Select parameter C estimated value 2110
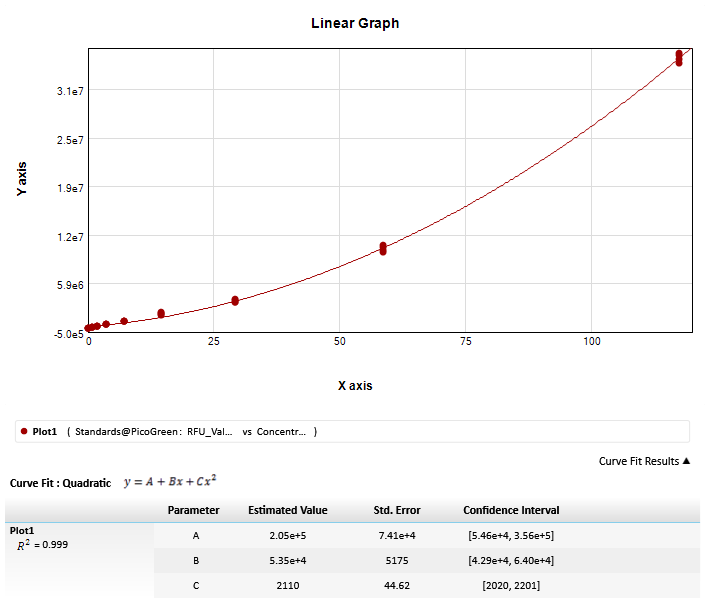Image resolution: width=710 pixels, height=606 pixels. tap(287, 586)
